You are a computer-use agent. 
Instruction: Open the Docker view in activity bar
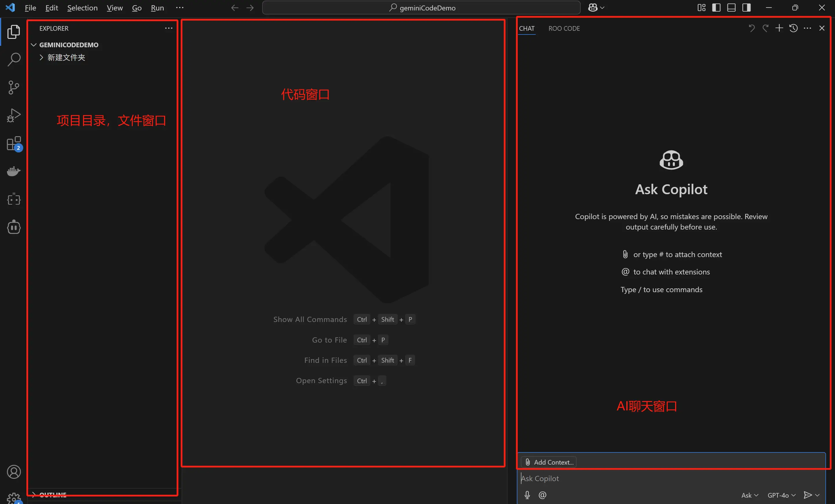14,171
